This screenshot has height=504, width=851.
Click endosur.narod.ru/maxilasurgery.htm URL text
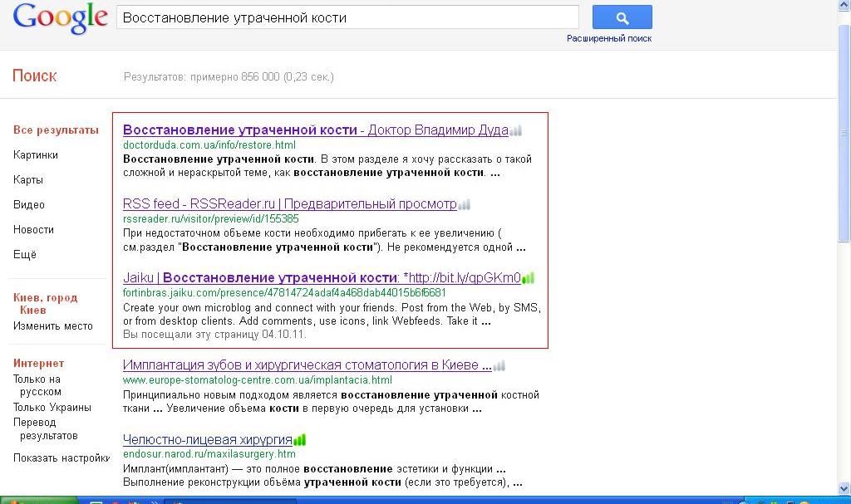[209, 453]
